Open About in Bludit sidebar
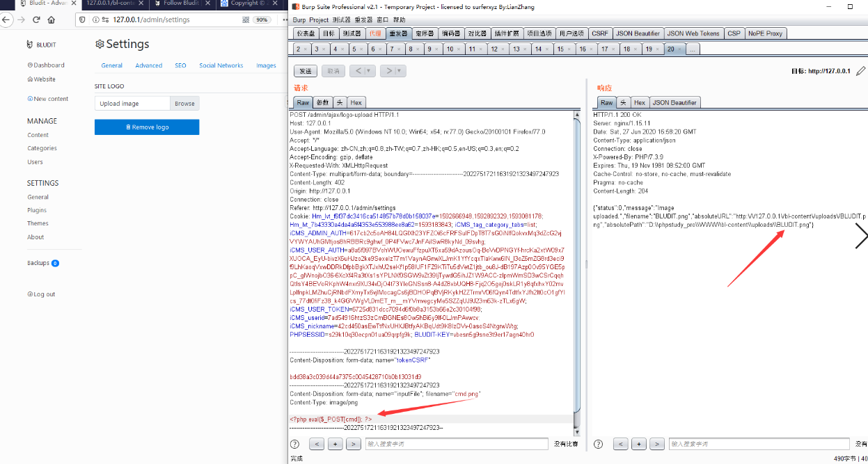 (x=35, y=237)
